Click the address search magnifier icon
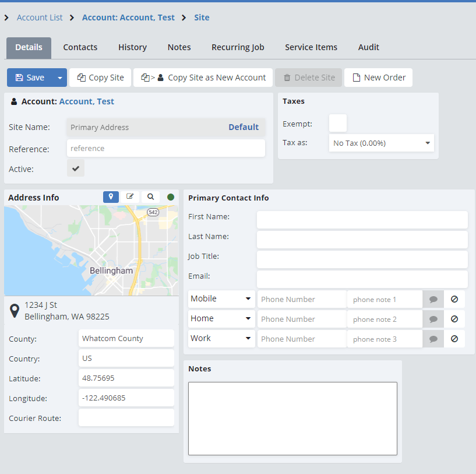This screenshot has width=476, height=474. tap(150, 197)
